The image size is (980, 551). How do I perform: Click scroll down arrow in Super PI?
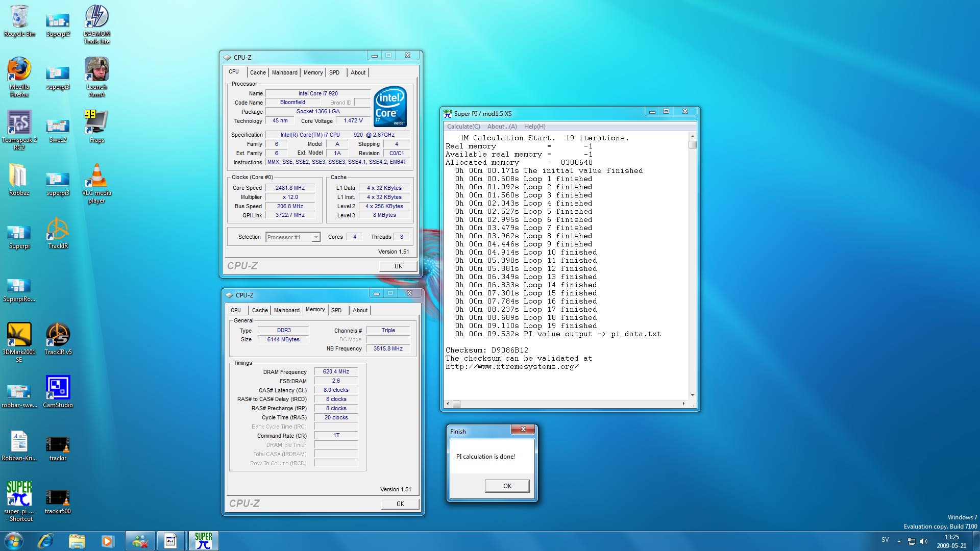point(693,395)
